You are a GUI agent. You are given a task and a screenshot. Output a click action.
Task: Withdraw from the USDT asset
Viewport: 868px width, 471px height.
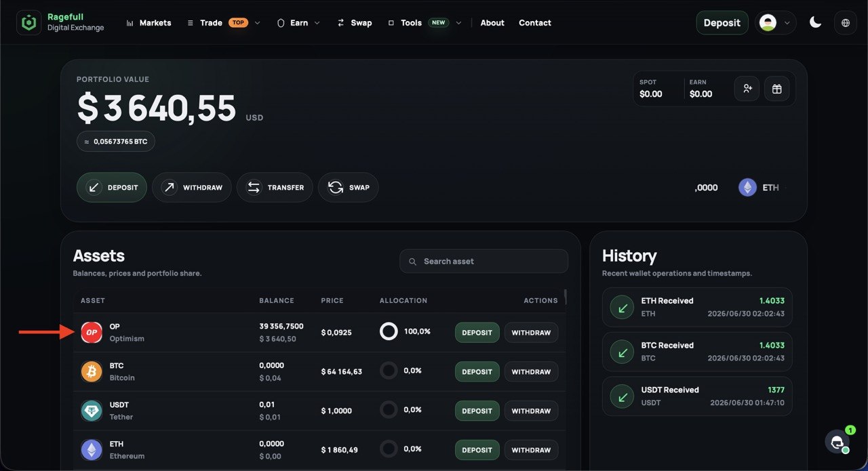tap(531, 411)
